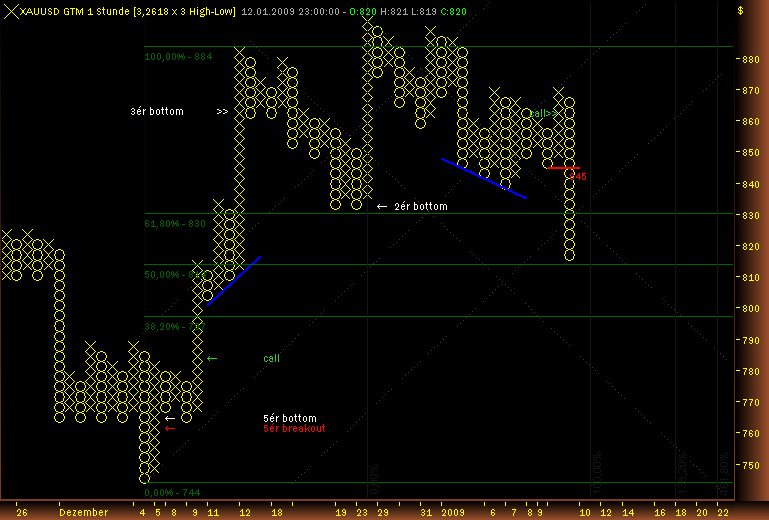This screenshot has height=520, width=769.
Task: Click the 31 date label on time axis
Action: point(426,513)
